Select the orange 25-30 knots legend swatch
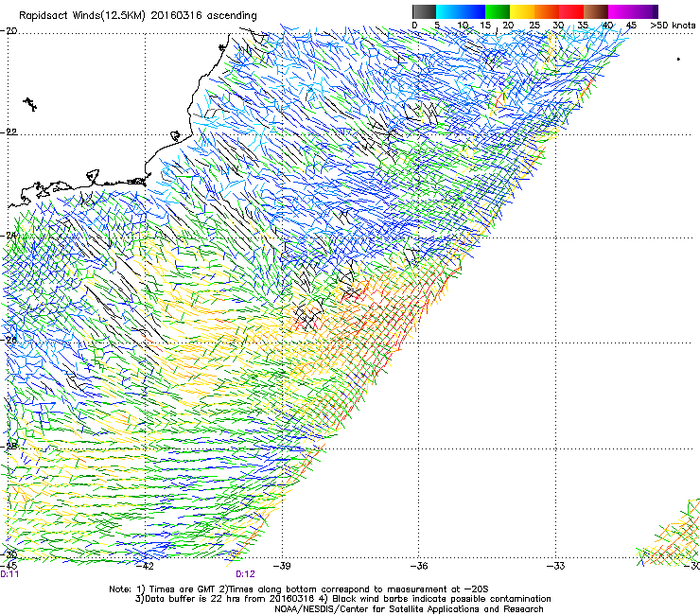 coord(547,11)
